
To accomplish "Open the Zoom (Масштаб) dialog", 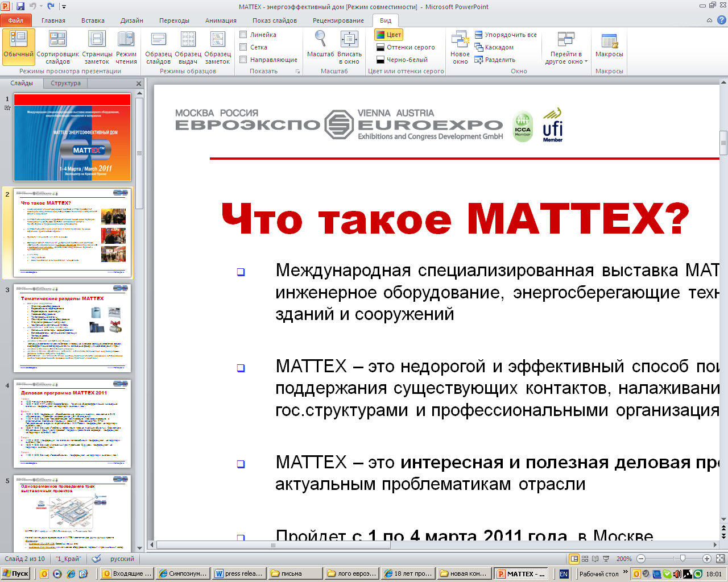I will tap(320, 44).
